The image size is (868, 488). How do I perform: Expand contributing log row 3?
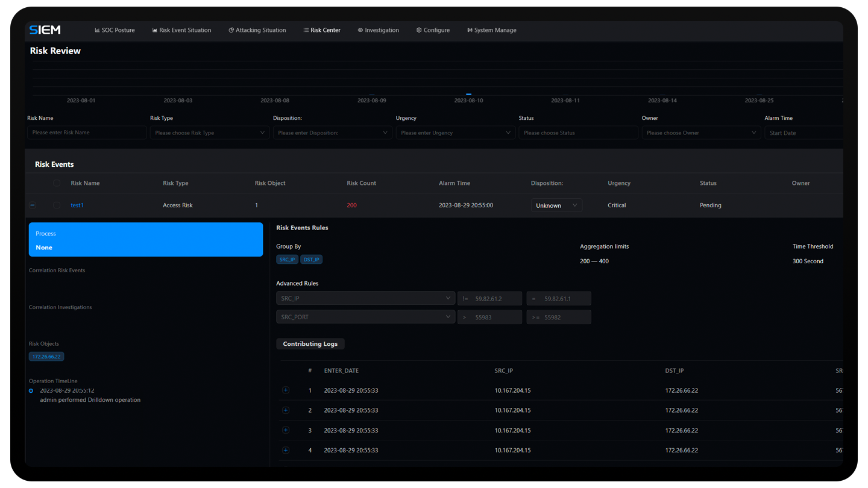pyautogui.click(x=286, y=430)
